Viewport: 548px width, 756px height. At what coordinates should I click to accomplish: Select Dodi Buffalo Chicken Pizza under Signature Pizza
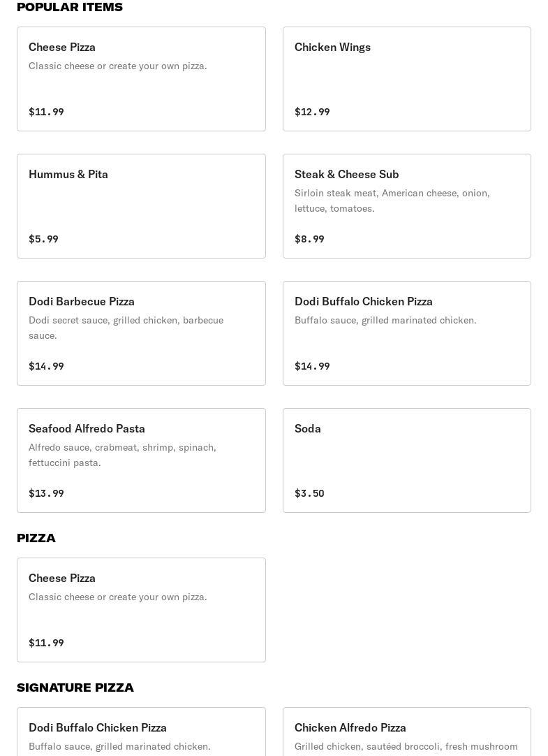pyautogui.click(x=141, y=732)
